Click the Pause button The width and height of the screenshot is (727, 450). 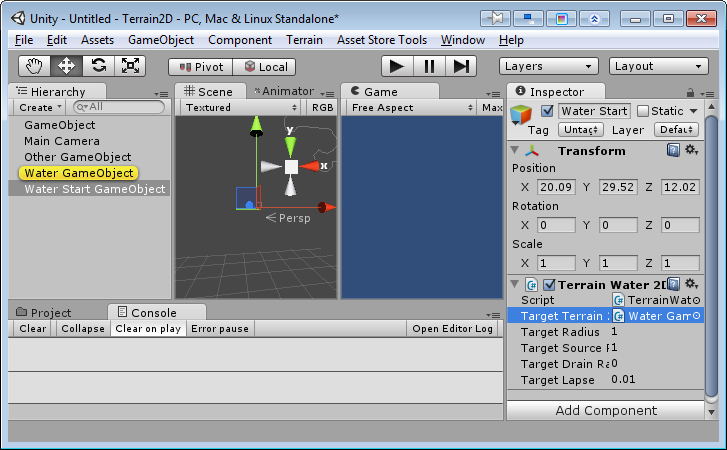point(429,66)
